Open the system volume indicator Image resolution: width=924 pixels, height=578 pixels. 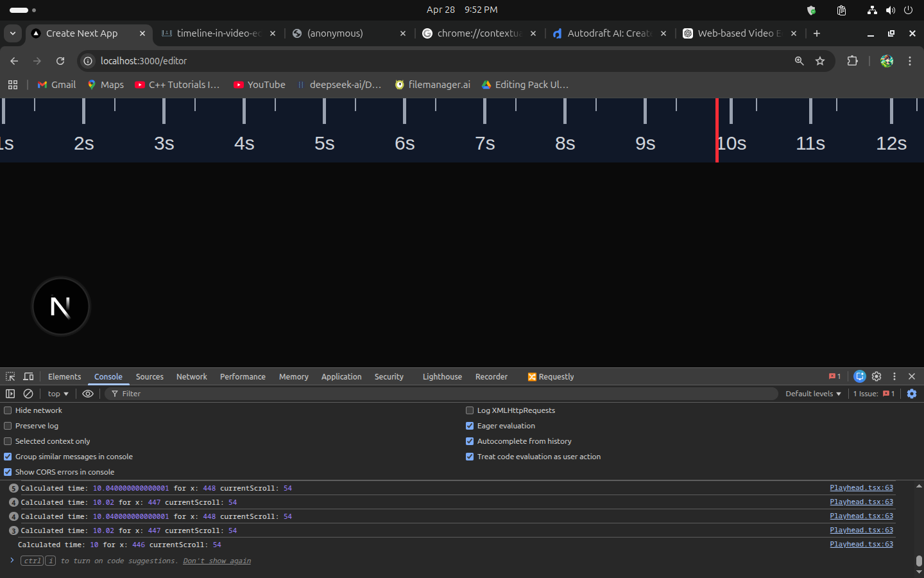(x=891, y=10)
